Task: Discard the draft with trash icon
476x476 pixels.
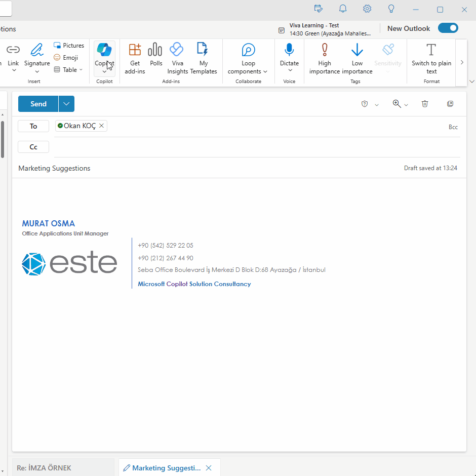Action: pyautogui.click(x=425, y=104)
